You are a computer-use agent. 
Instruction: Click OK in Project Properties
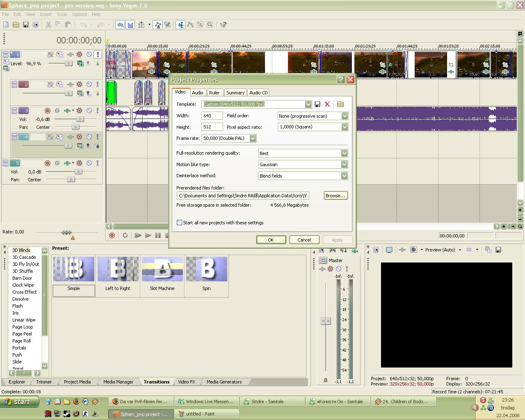(271, 240)
